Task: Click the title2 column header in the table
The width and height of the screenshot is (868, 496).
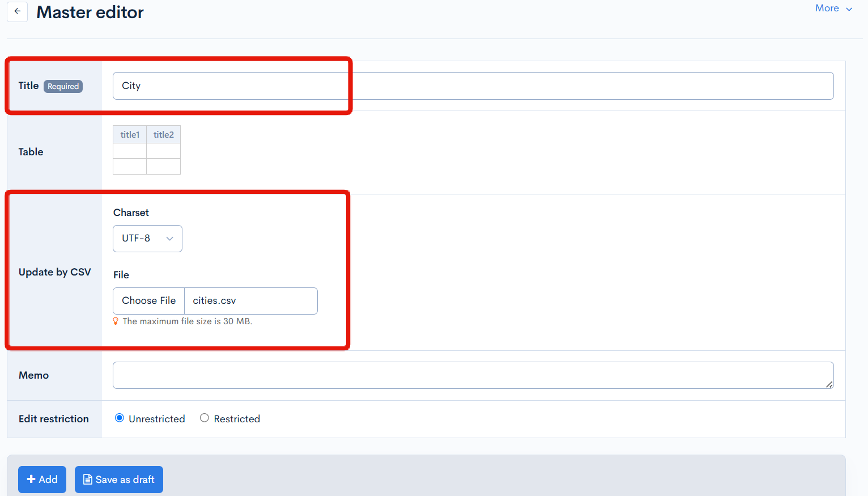Action: (x=163, y=134)
